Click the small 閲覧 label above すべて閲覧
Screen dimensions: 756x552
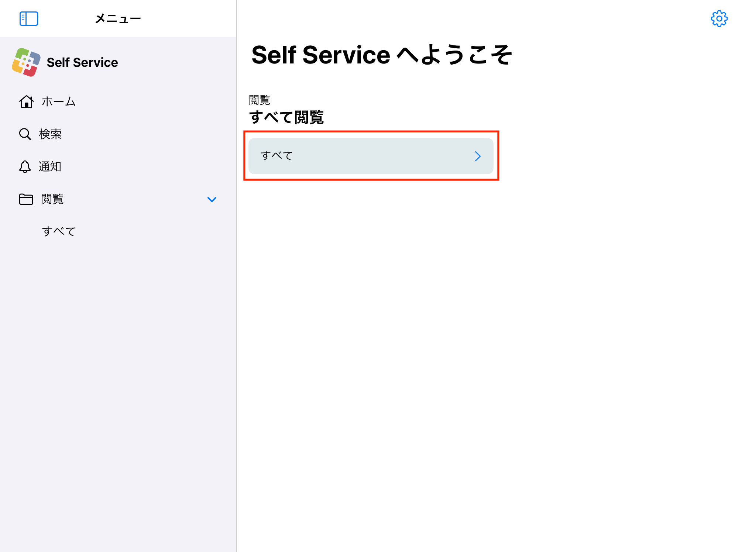click(260, 100)
